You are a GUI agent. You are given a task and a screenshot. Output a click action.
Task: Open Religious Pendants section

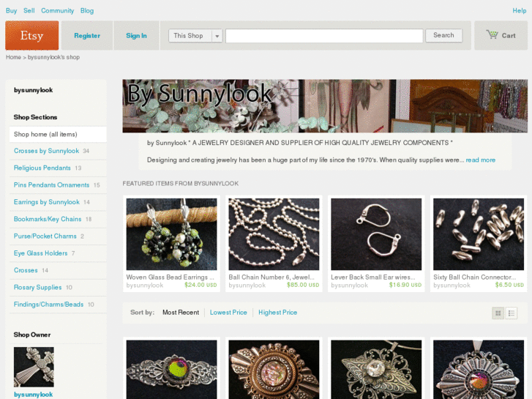click(42, 168)
